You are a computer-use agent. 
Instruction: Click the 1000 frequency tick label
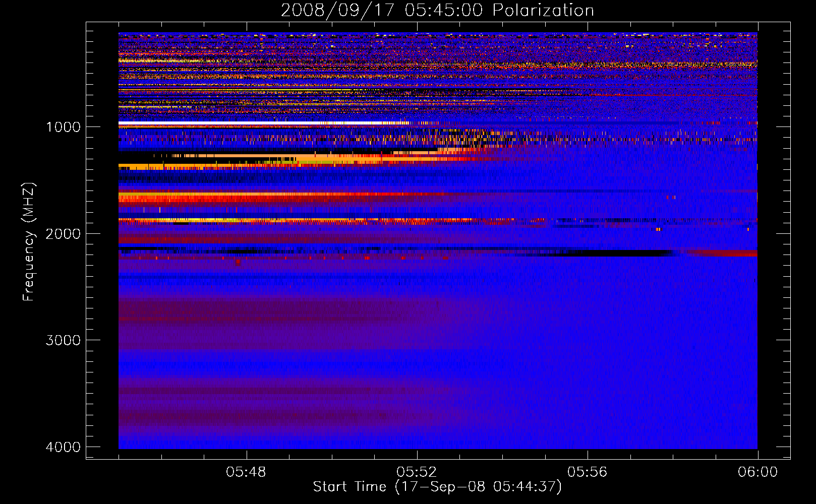pos(63,127)
